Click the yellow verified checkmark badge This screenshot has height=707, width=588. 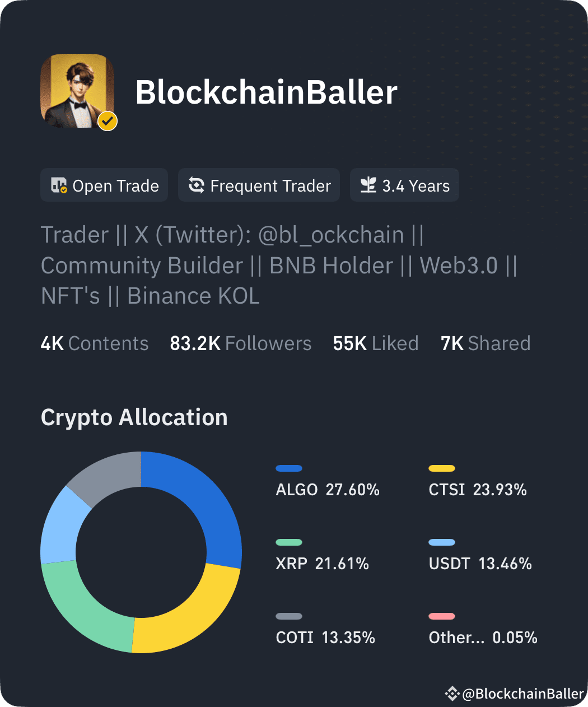coord(107,120)
